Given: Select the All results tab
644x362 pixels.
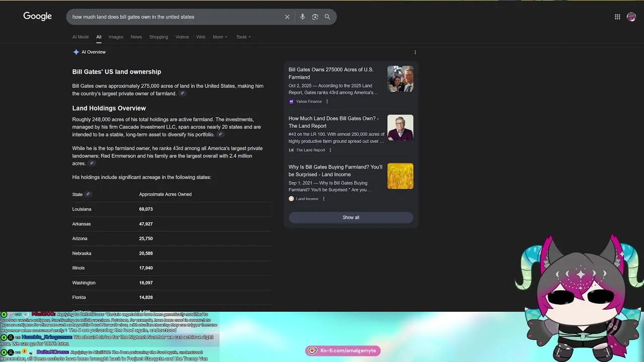Looking at the screenshot, I should point(99,37).
